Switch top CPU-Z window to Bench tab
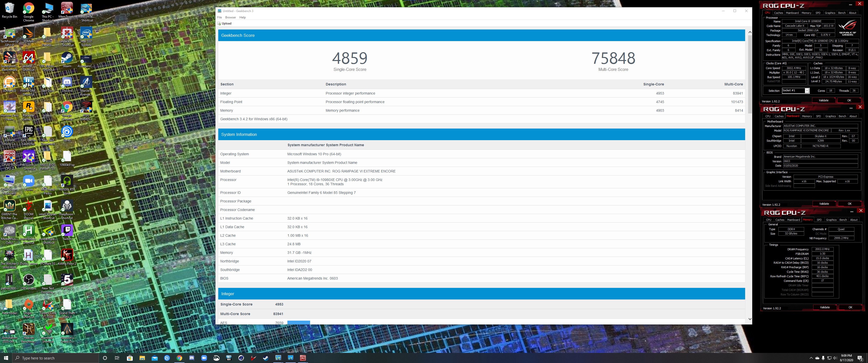Viewport: 868px width, 363px height. pyautogui.click(x=842, y=13)
